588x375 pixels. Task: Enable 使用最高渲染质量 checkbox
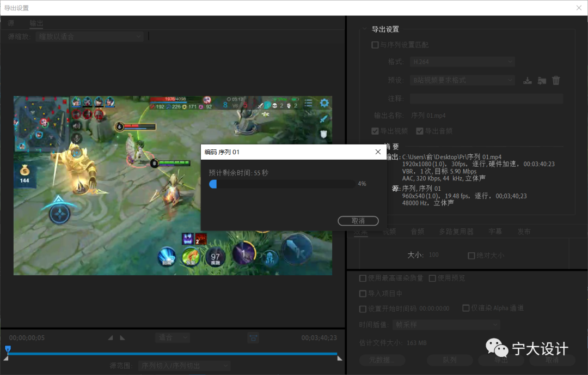click(363, 278)
